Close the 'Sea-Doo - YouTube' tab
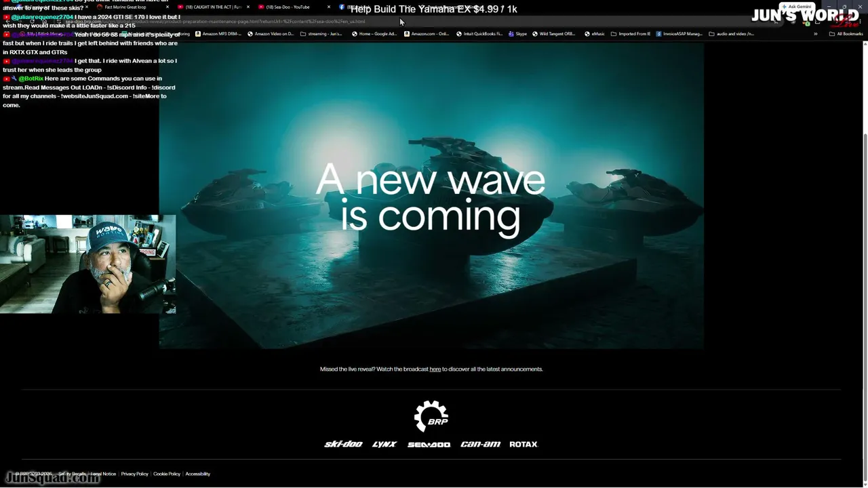The image size is (868, 488). point(329,7)
